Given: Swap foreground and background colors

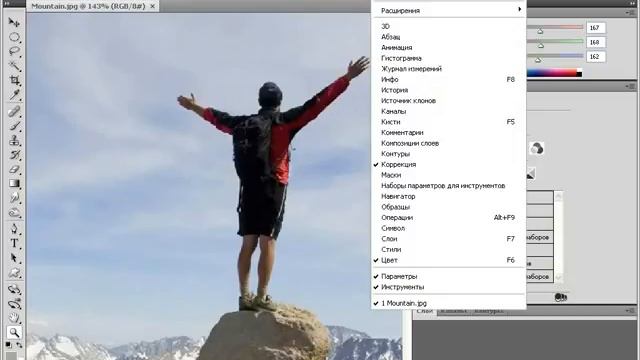Looking at the screenshot, I should coord(19,345).
